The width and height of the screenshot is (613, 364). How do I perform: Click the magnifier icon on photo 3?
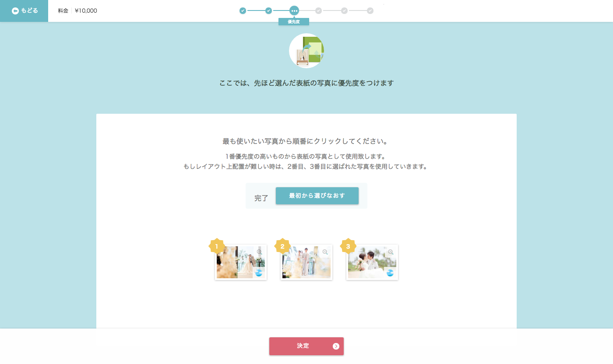click(x=391, y=252)
